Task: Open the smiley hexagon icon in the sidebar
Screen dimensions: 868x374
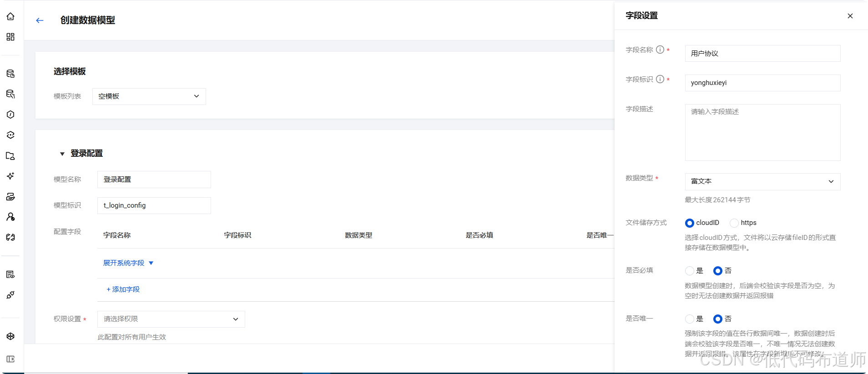Action: [x=10, y=135]
